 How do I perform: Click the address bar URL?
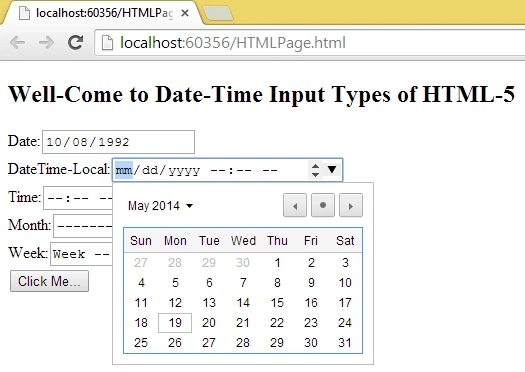tap(233, 43)
